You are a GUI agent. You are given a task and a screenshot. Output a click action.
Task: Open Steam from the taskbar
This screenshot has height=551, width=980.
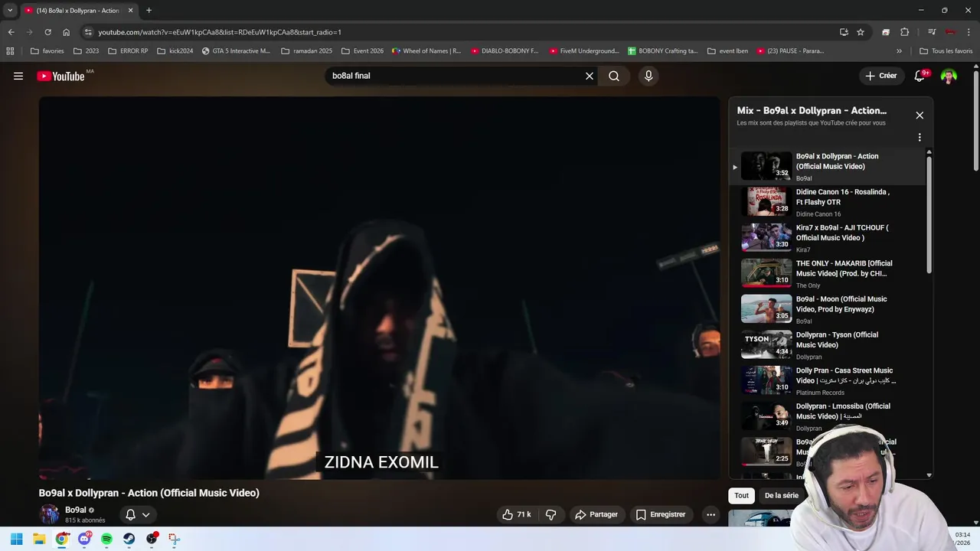point(129,539)
